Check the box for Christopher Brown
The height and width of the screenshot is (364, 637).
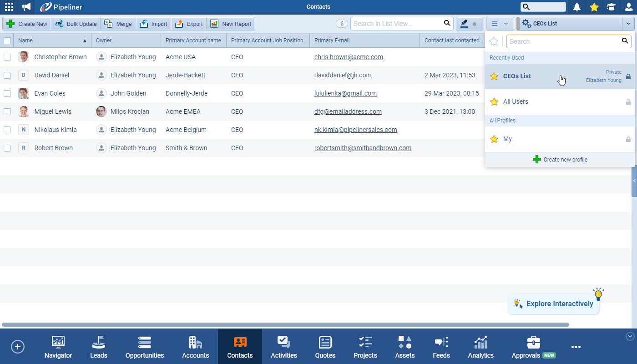pyautogui.click(x=7, y=57)
